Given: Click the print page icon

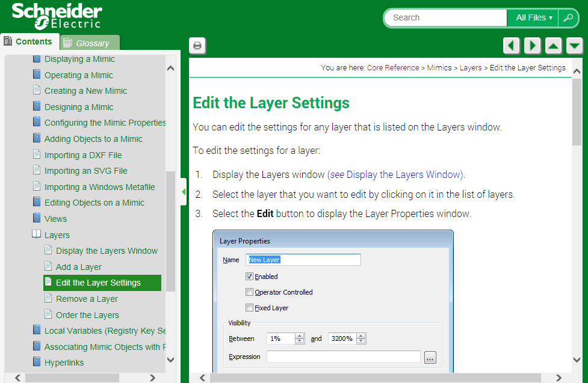Looking at the screenshot, I should click(197, 46).
